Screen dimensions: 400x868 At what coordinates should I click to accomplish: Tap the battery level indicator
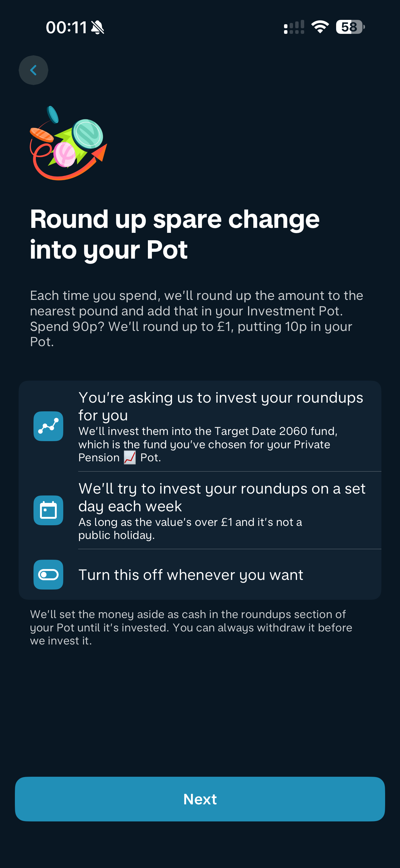point(350,27)
